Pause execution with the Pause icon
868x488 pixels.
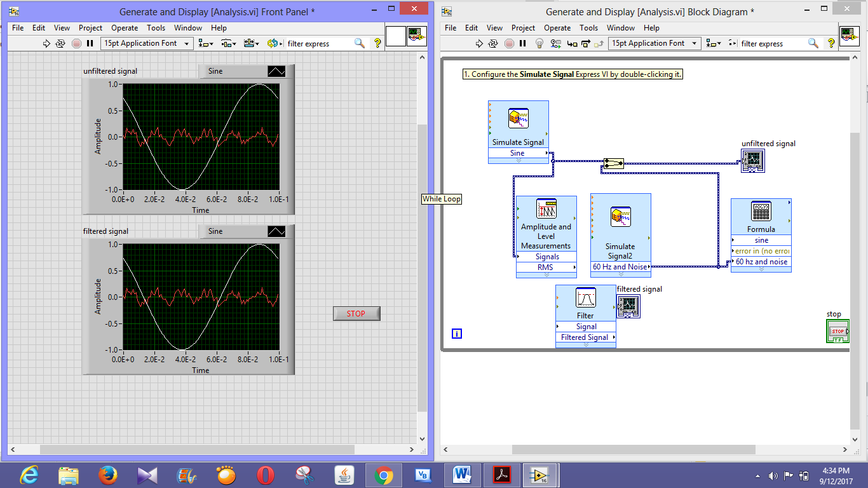522,43
